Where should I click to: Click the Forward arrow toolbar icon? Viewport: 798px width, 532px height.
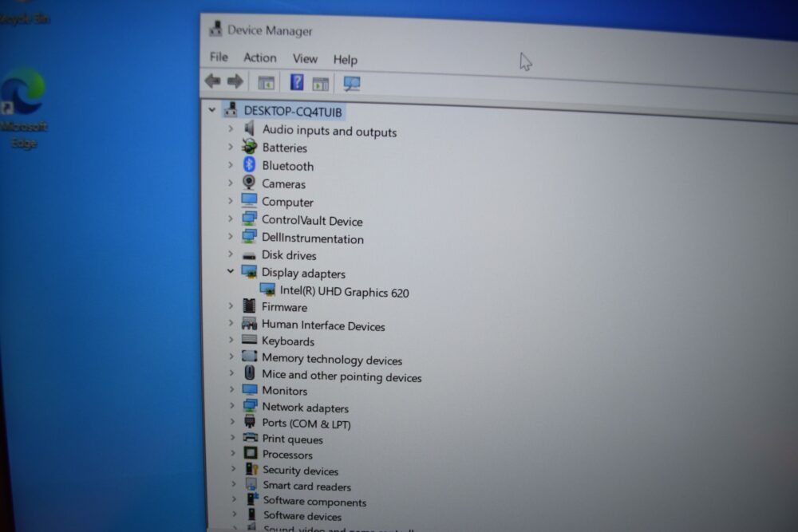click(x=235, y=81)
